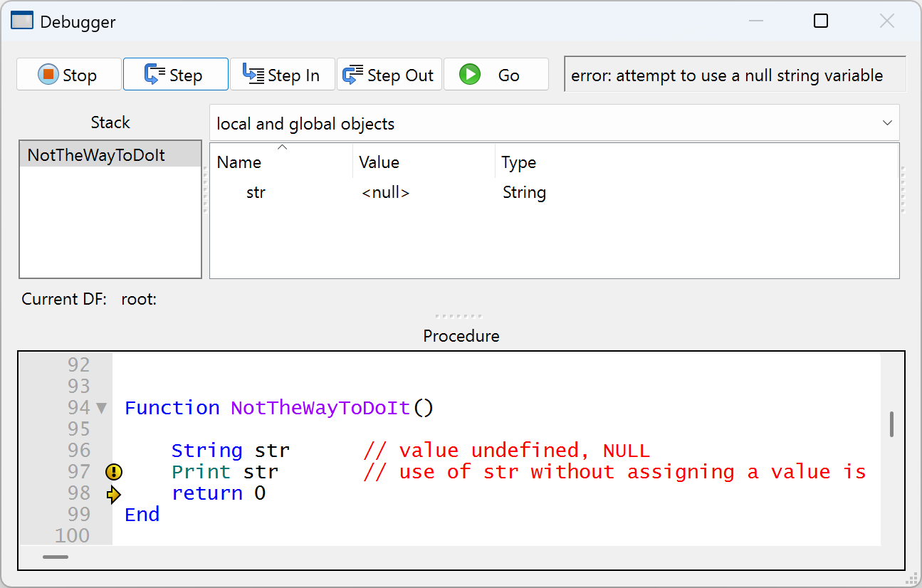Viewport: 922px width, 588px height.
Task: Click the Stop debugging button
Action: (69, 75)
